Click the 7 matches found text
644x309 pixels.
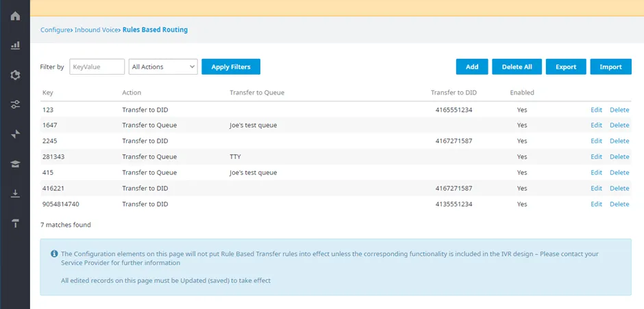click(x=66, y=225)
